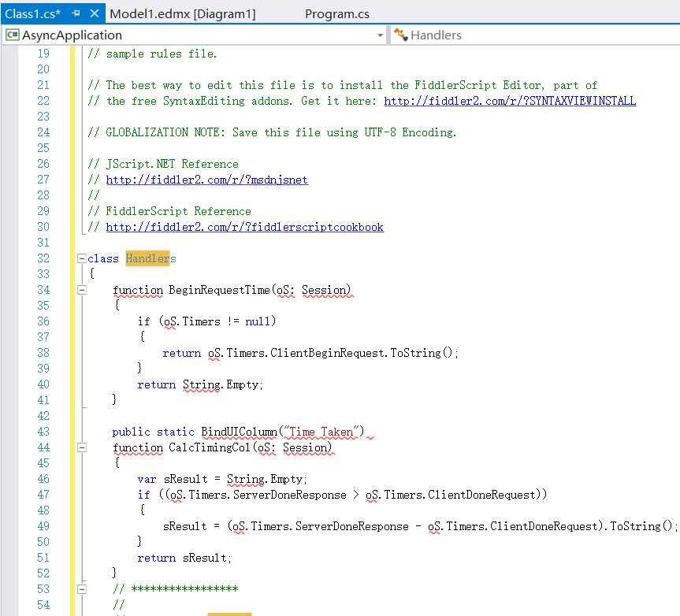The width and height of the screenshot is (680, 616).
Task: Click the Handlers class icon in navigation bar
Action: (401, 35)
